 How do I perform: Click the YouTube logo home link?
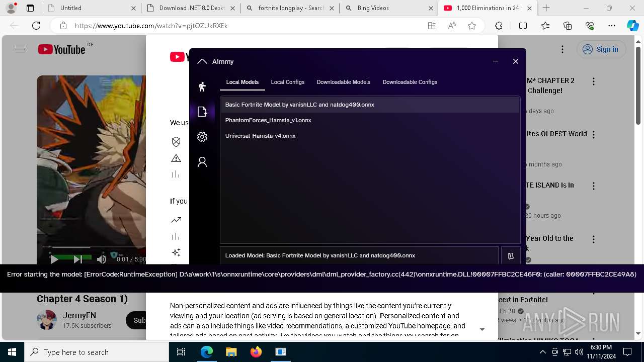(61, 49)
